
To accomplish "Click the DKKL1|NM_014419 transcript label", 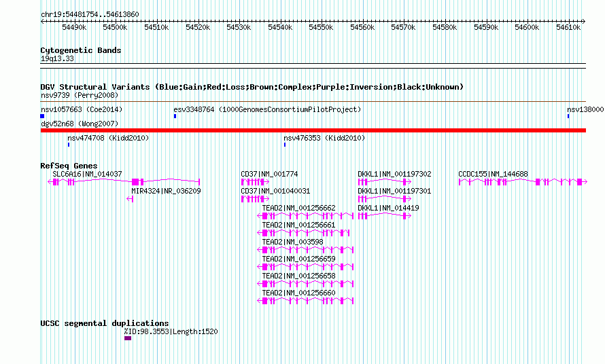I will coord(388,208).
